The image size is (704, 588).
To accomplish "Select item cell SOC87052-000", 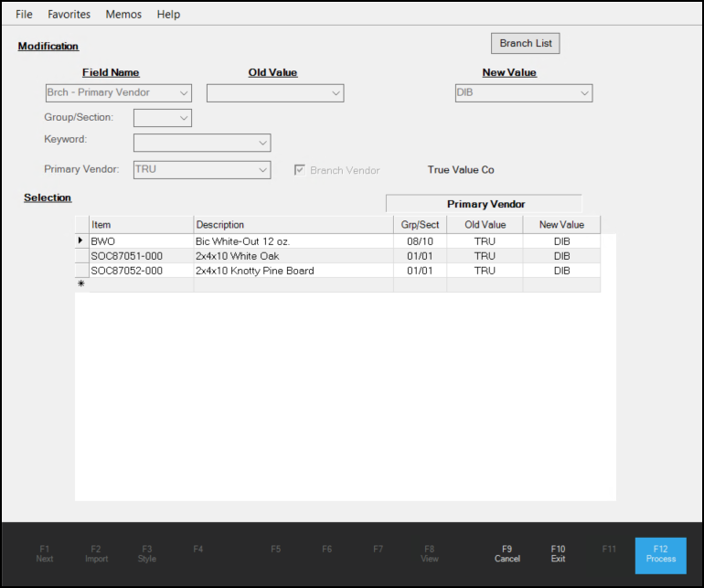I will coord(142,271).
